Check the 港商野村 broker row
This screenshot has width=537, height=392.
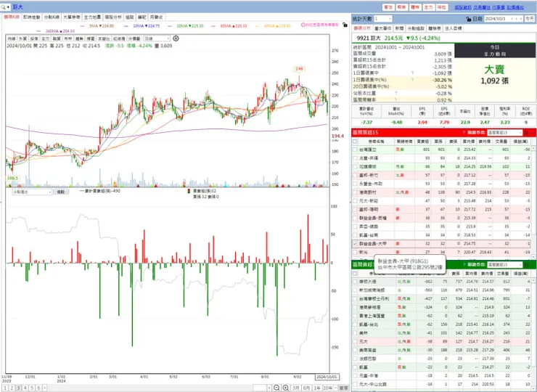355,192
